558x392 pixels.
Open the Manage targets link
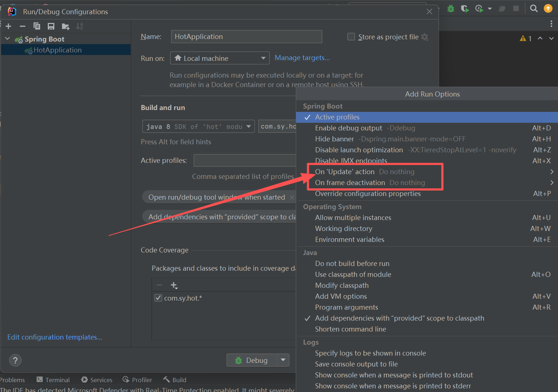[x=302, y=58]
